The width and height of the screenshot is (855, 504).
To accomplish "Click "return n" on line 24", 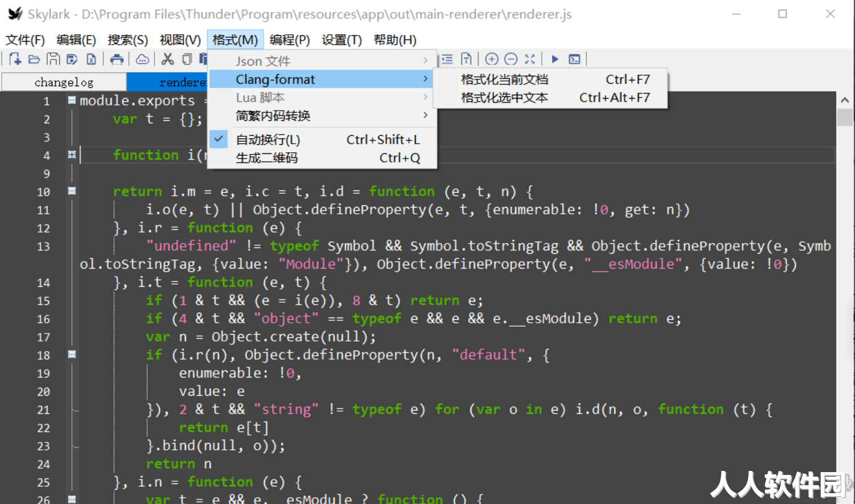I will (x=179, y=464).
